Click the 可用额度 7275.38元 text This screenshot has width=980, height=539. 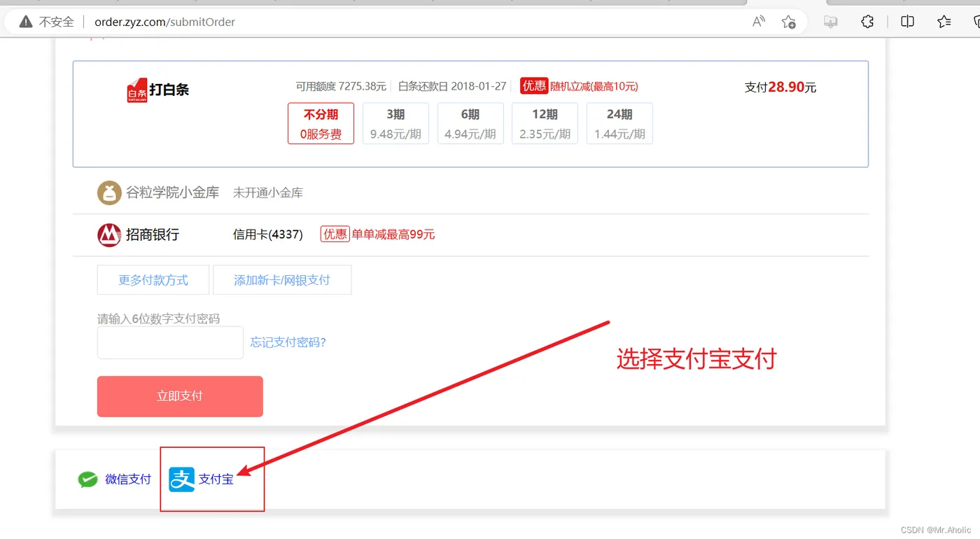pos(341,87)
